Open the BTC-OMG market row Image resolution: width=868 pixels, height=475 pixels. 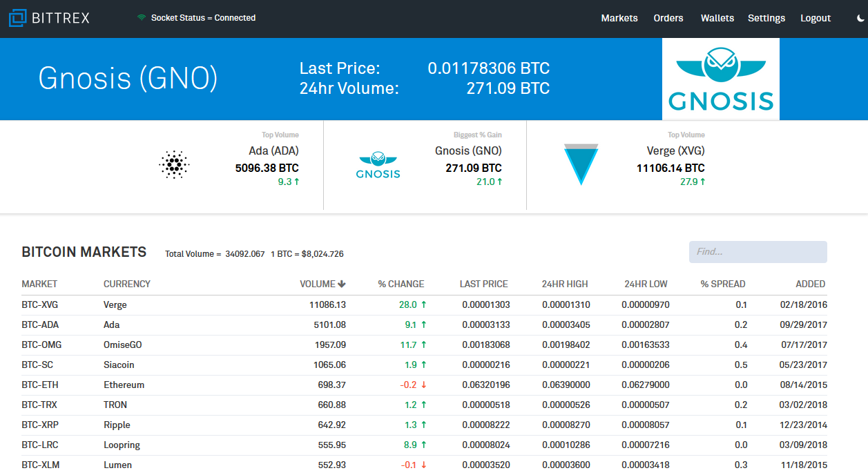(425, 345)
